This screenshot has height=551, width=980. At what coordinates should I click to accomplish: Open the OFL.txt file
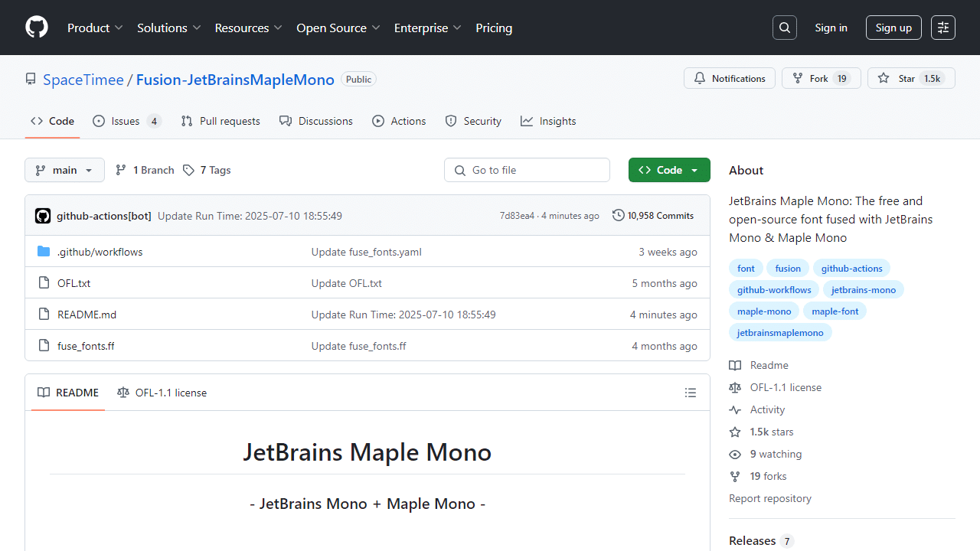(x=73, y=283)
